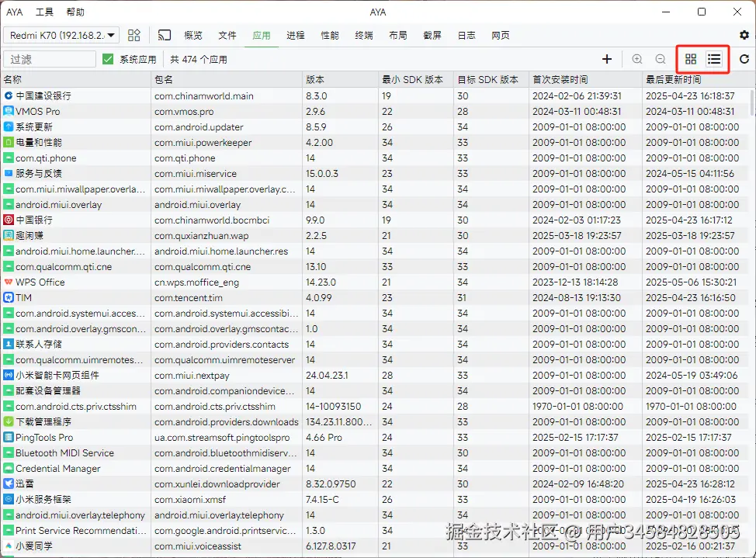Switch to the 截屏 tab
Viewport: 756px width, 558px height.
[432, 35]
